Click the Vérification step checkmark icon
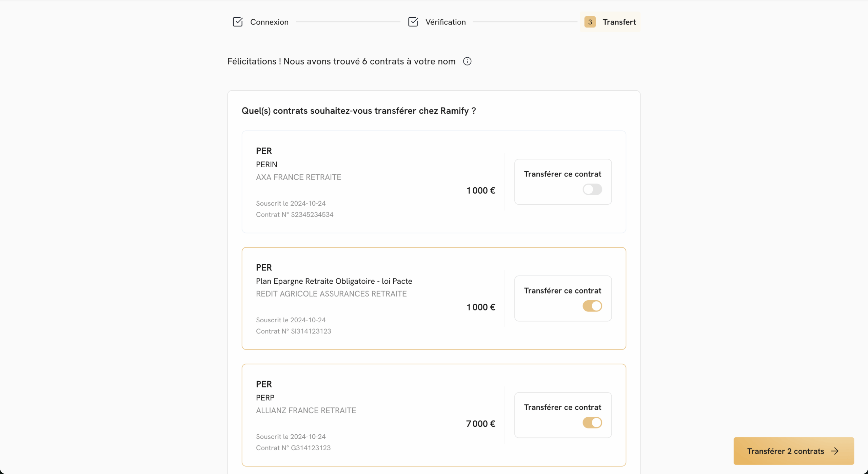The image size is (868, 474). (x=413, y=22)
